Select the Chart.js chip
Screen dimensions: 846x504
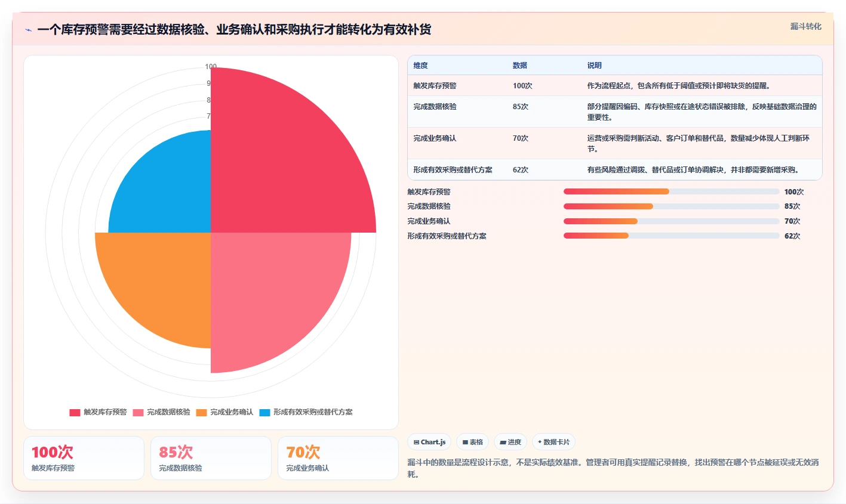(x=429, y=442)
